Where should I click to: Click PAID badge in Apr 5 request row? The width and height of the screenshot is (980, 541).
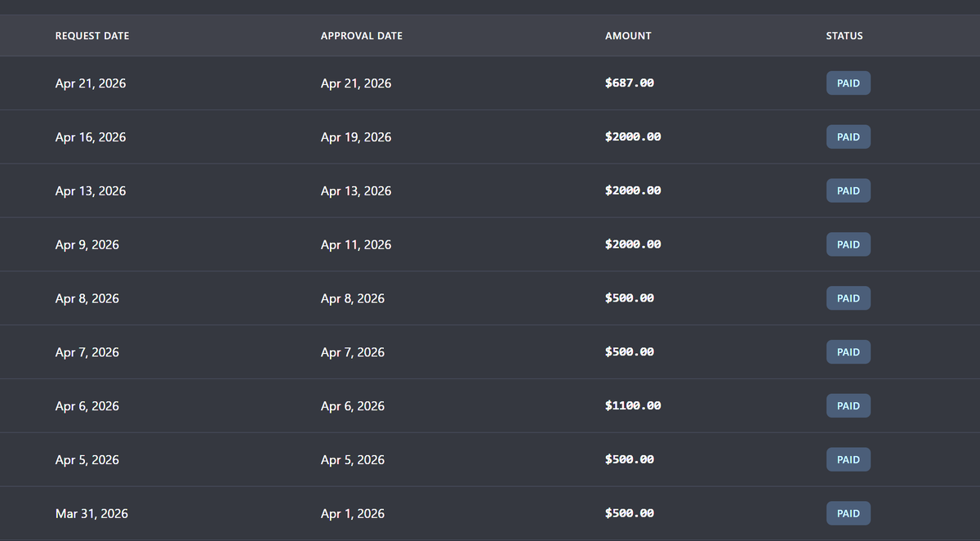point(849,460)
